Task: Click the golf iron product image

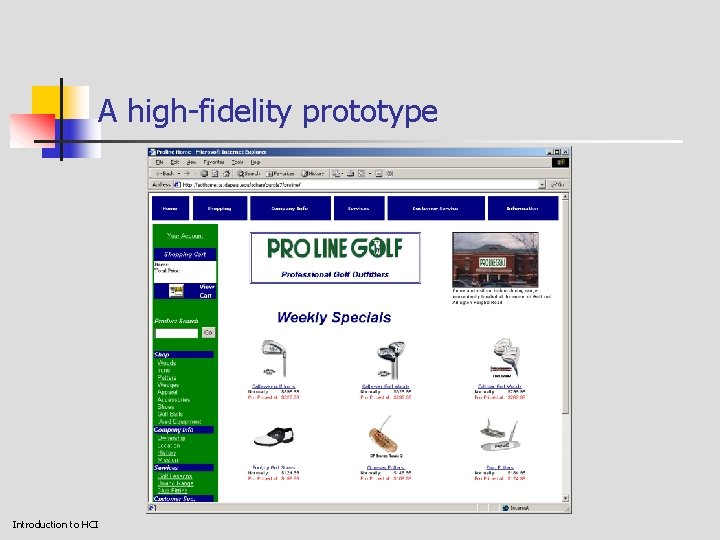Action: tap(274, 359)
